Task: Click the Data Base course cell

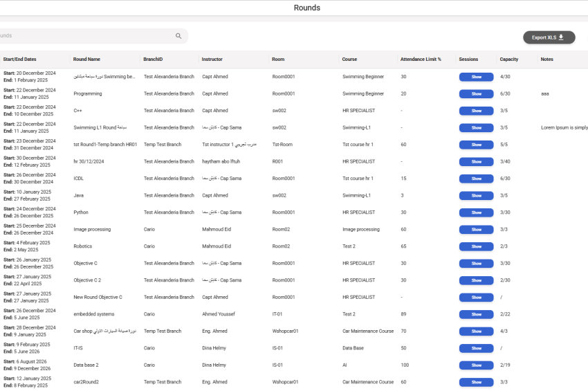Action: [x=353, y=348]
